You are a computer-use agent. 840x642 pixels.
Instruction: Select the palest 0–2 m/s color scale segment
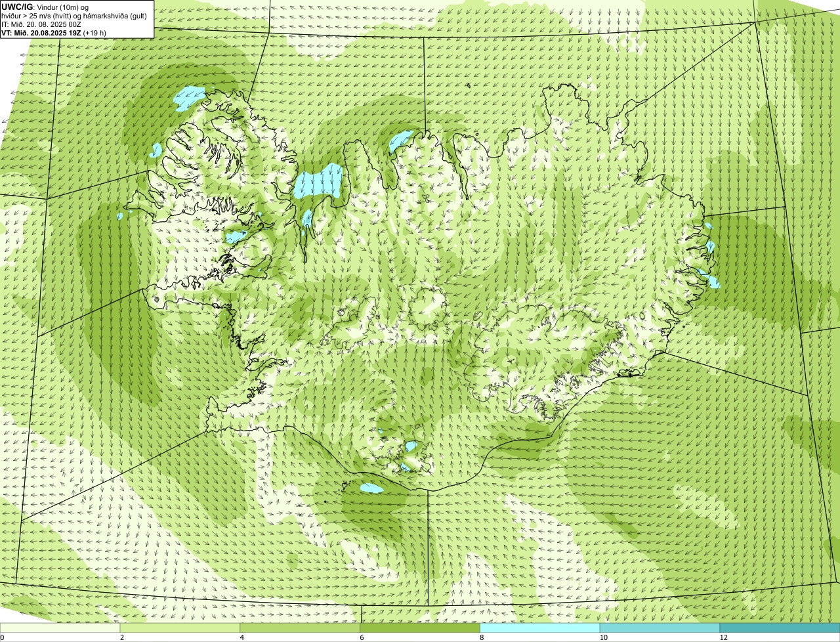point(60,628)
